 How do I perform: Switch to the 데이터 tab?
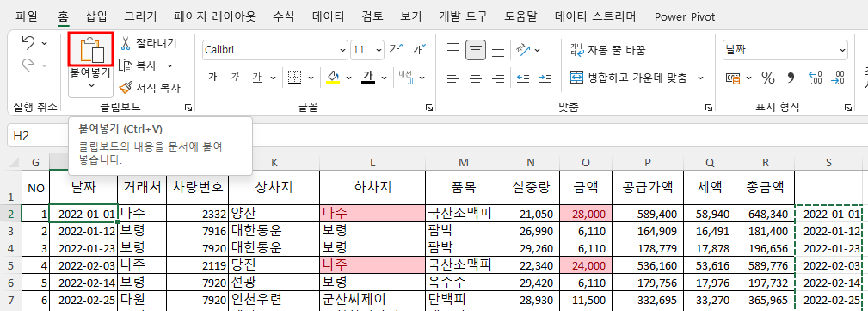pos(329,16)
